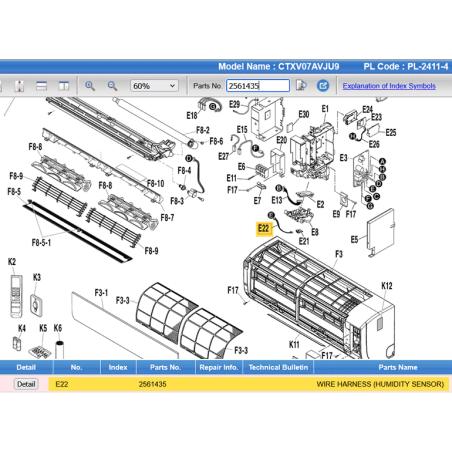Image resolution: width=452 pixels, height=452 pixels.
Task: Click the F8-3 label in the diagram
Action: click(x=177, y=201)
